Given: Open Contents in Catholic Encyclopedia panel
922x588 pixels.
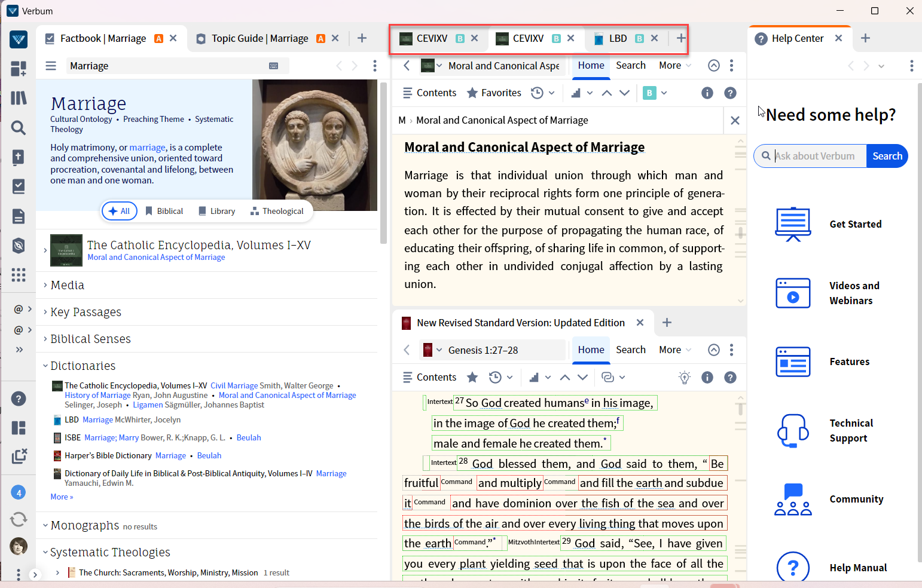Looking at the screenshot, I should point(429,93).
